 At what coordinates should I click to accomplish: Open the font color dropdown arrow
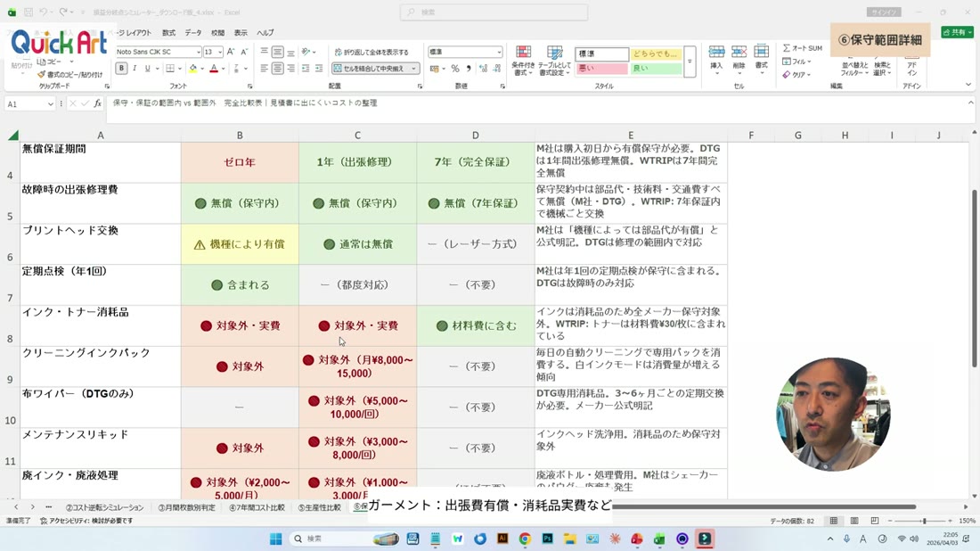[223, 69]
